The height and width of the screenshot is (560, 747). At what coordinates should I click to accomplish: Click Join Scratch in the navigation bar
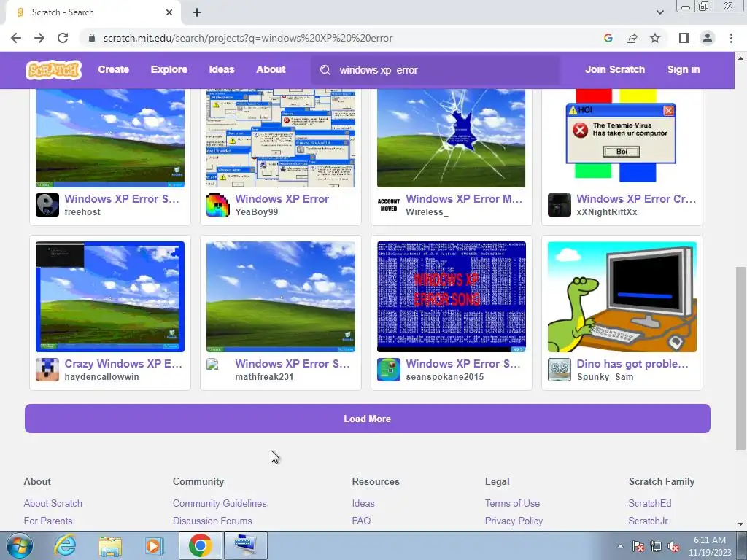click(x=614, y=69)
